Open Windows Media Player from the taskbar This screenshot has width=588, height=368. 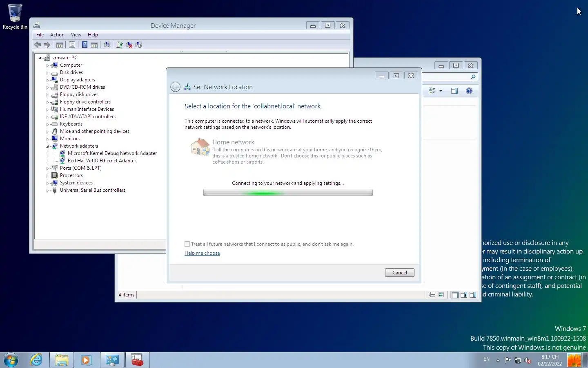click(x=86, y=360)
